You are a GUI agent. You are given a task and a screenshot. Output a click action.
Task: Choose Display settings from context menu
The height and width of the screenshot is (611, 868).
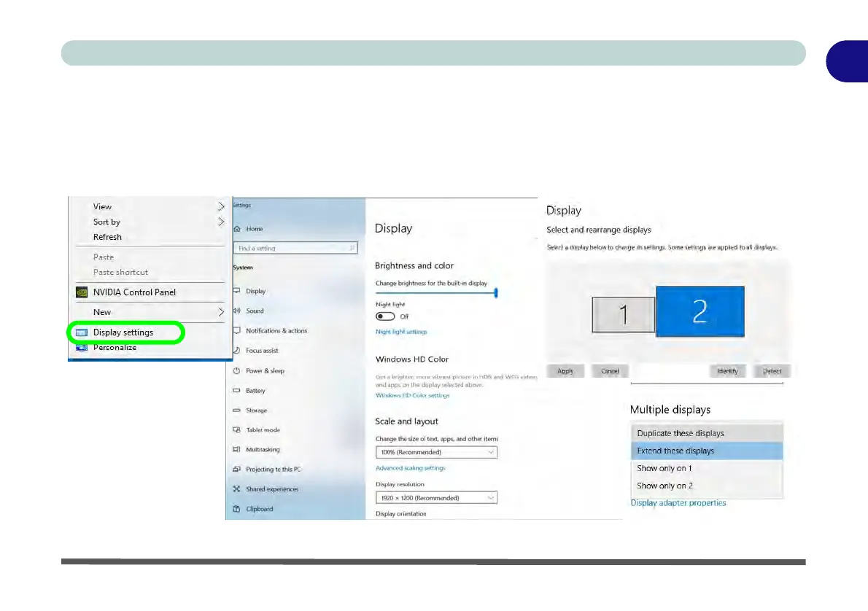click(x=123, y=332)
